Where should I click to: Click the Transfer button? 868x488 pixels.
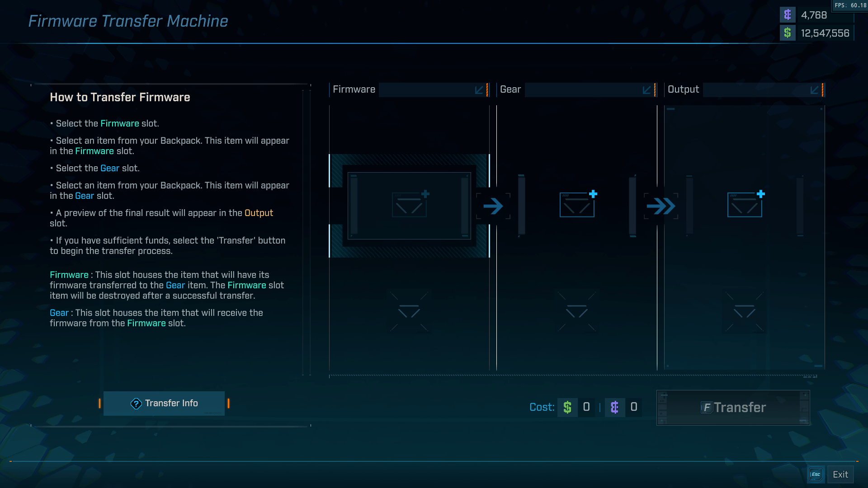pos(733,408)
